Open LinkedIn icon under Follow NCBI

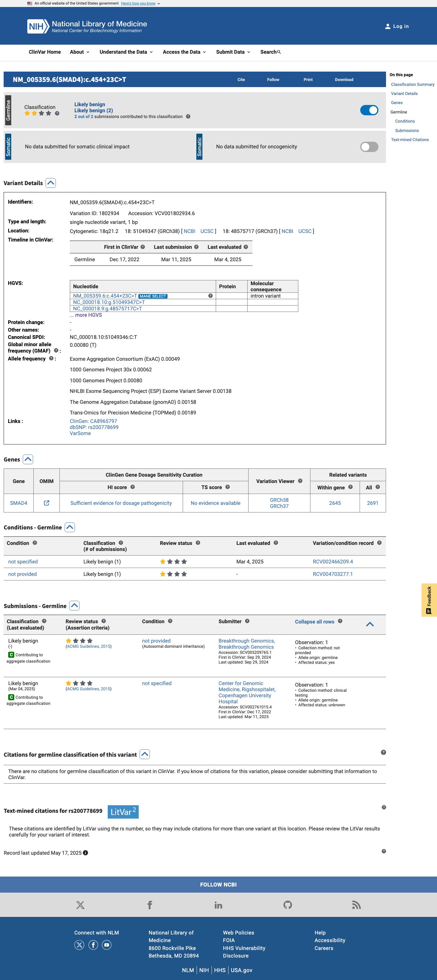(218, 905)
